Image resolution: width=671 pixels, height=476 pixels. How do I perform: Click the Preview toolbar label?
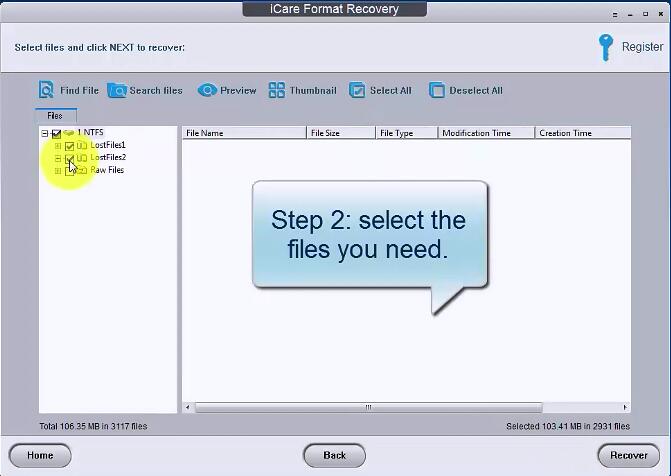(x=238, y=90)
